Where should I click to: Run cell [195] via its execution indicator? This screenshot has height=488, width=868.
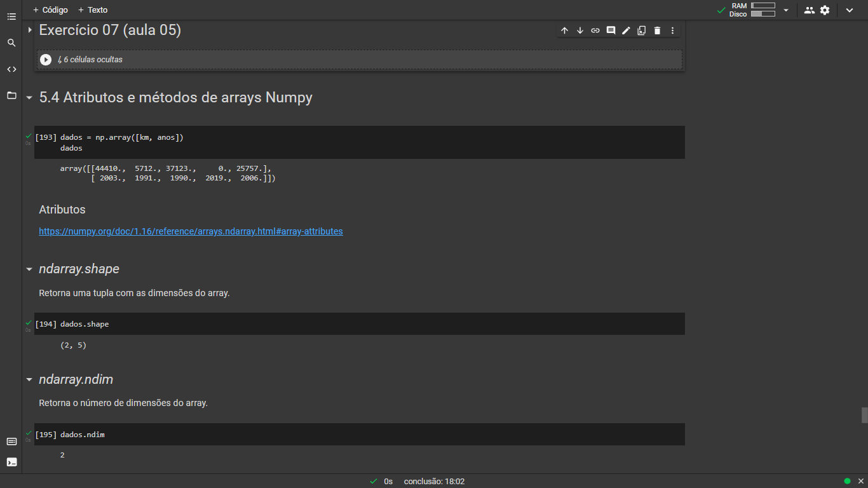point(46,435)
